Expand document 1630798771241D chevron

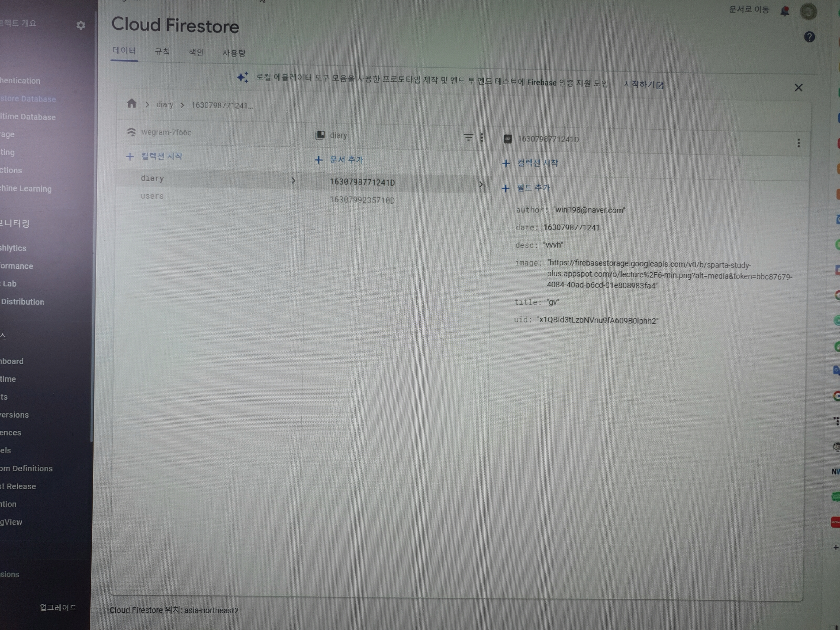pyautogui.click(x=481, y=184)
